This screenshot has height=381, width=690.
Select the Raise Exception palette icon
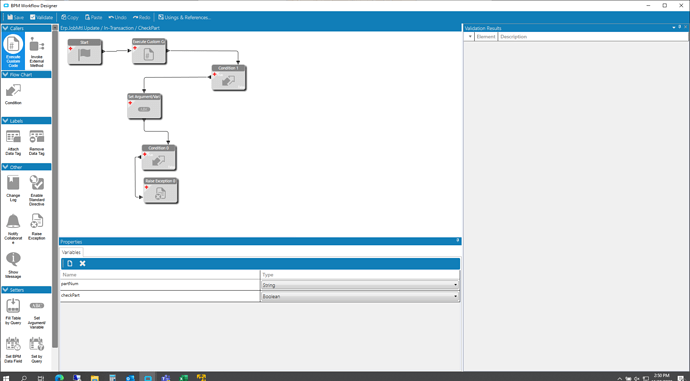click(37, 227)
